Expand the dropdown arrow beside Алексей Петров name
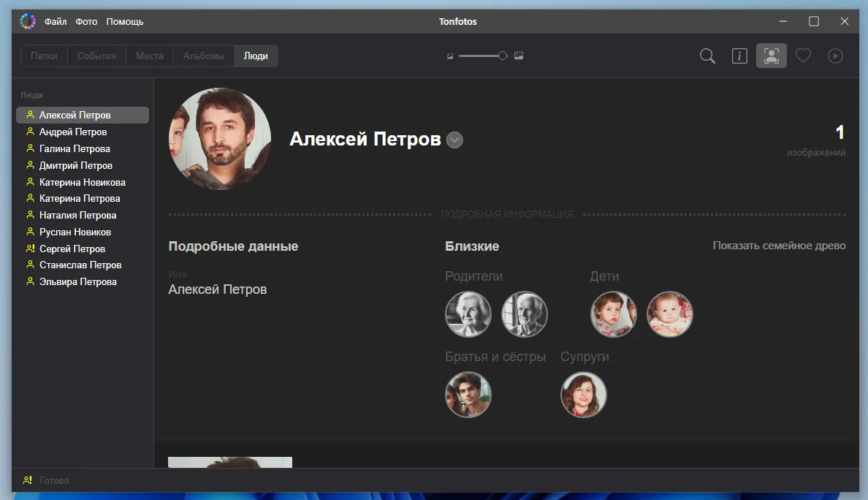 [x=454, y=140]
